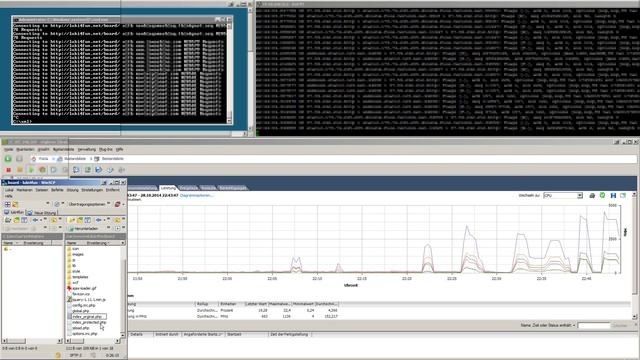Open the Befehle menu in WinSCP

57,190
